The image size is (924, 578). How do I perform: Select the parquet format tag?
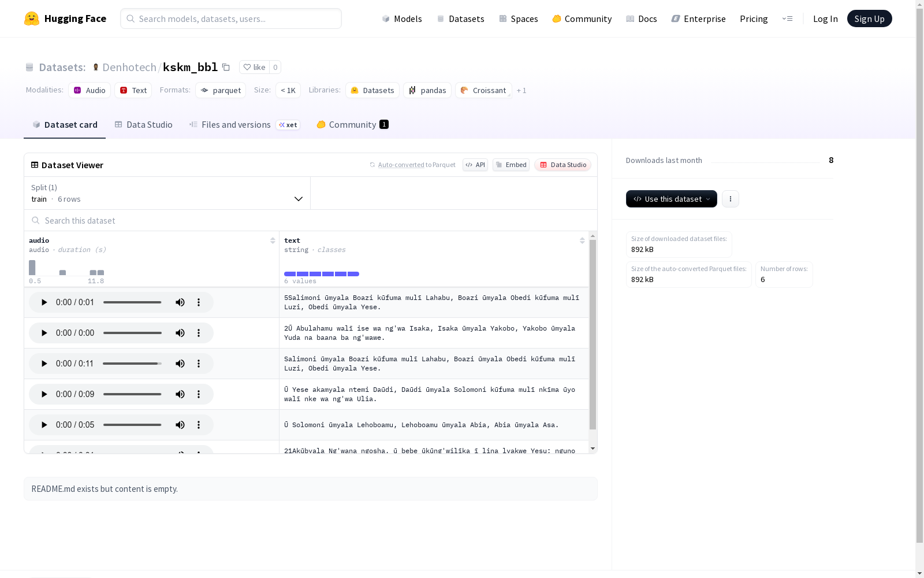tap(221, 90)
